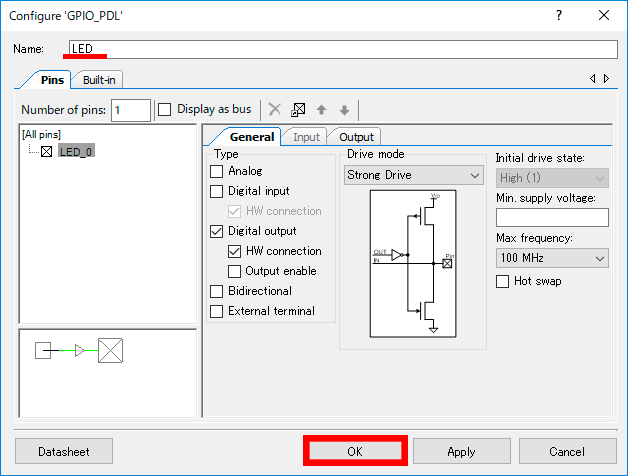The width and height of the screenshot is (628, 476).
Task: Click the Initial drive state High (1) dropdown
Action: [x=552, y=178]
